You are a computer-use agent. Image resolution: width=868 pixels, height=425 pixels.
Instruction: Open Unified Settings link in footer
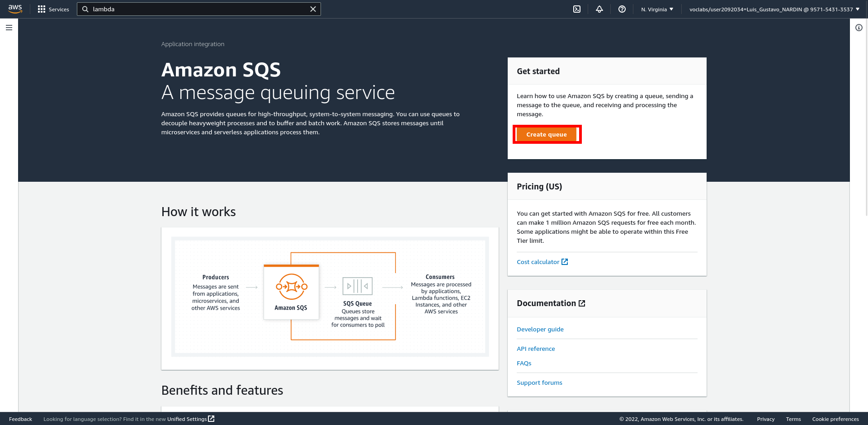tap(190, 419)
